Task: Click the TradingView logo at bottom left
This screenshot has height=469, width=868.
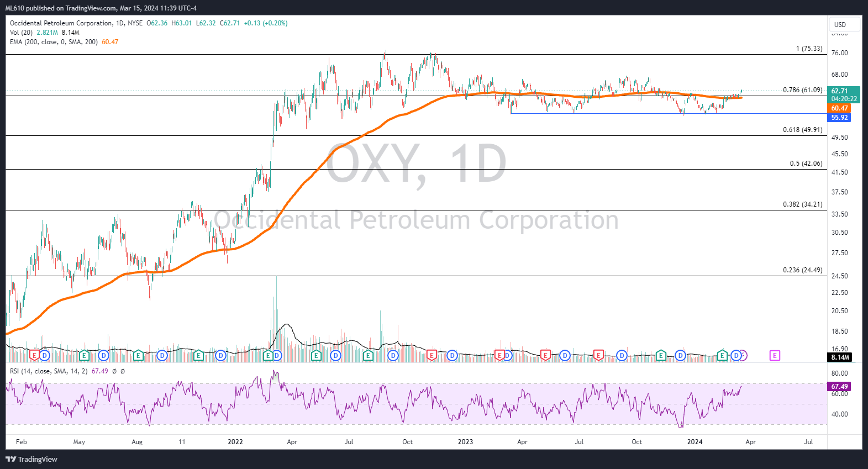Action: 31,459
